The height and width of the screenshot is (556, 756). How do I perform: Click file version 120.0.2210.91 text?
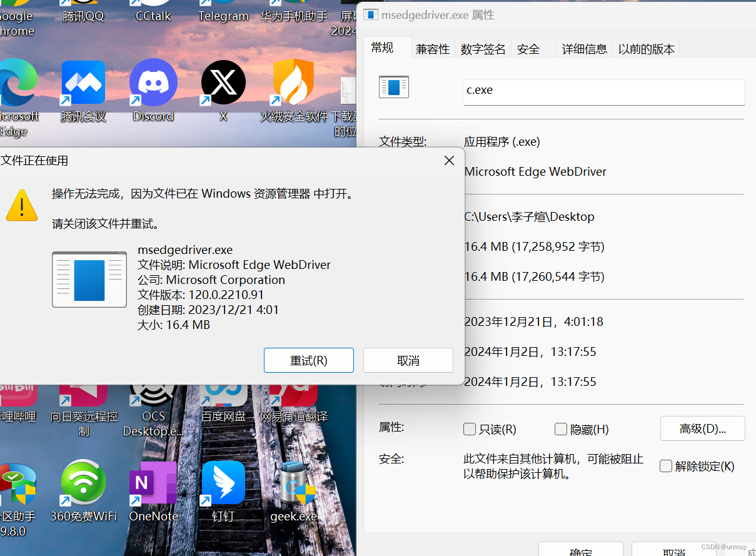click(225, 295)
